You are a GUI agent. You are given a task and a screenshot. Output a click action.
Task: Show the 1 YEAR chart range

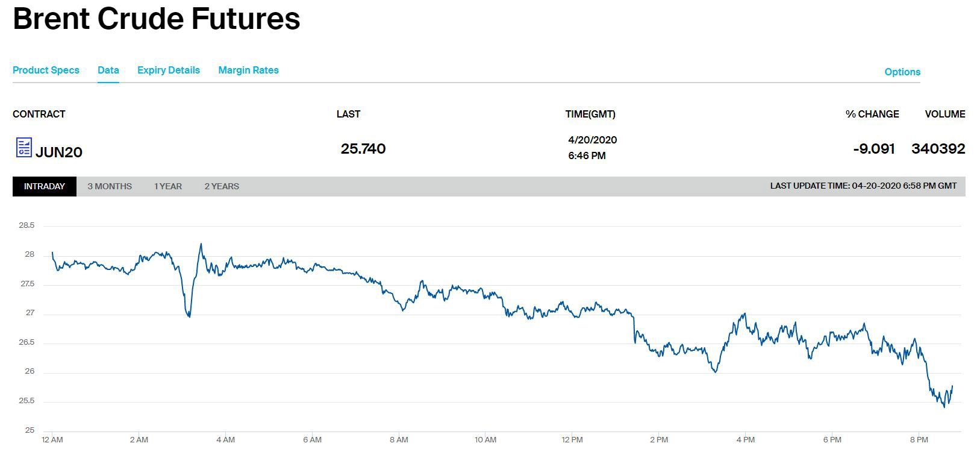coord(168,186)
